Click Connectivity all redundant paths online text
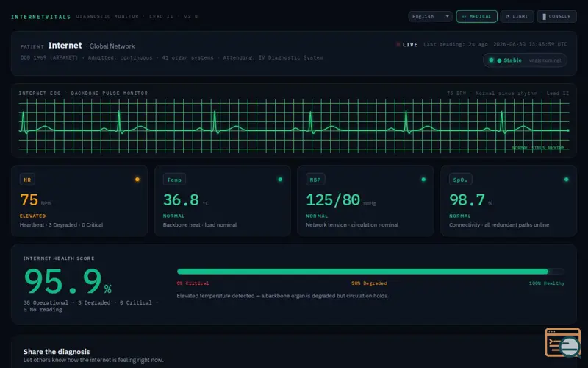Screen dimensions: 588x368 click(x=499, y=225)
